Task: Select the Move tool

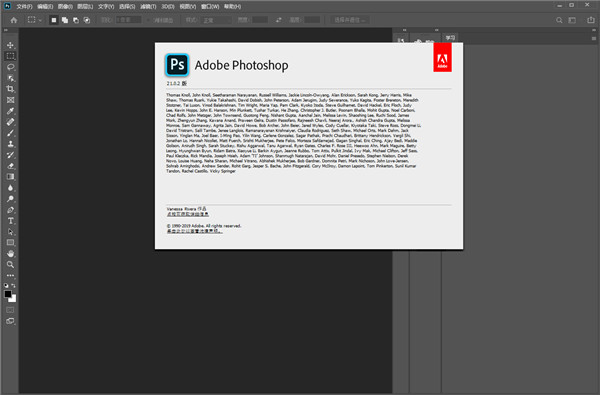Action: 10,45
